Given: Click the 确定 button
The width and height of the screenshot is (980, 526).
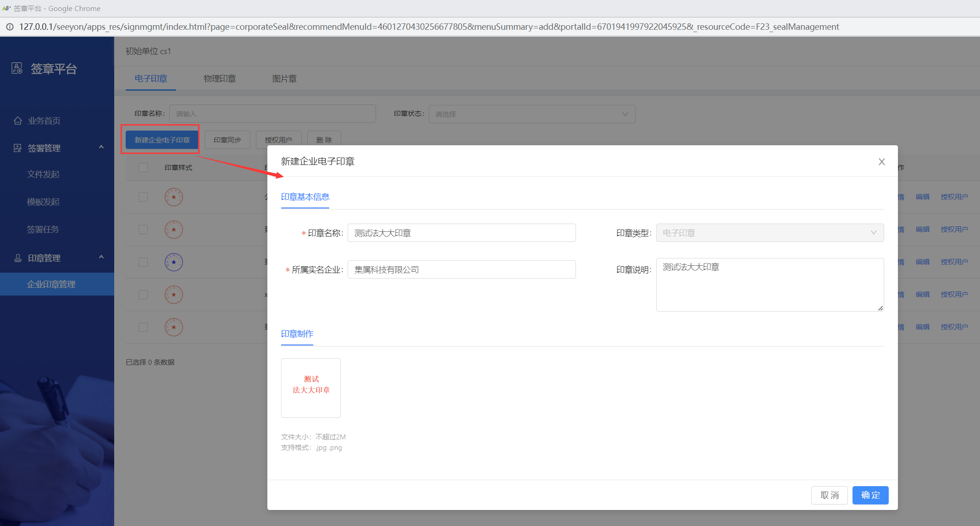Looking at the screenshot, I should pyautogui.click(x=870, y=495).
